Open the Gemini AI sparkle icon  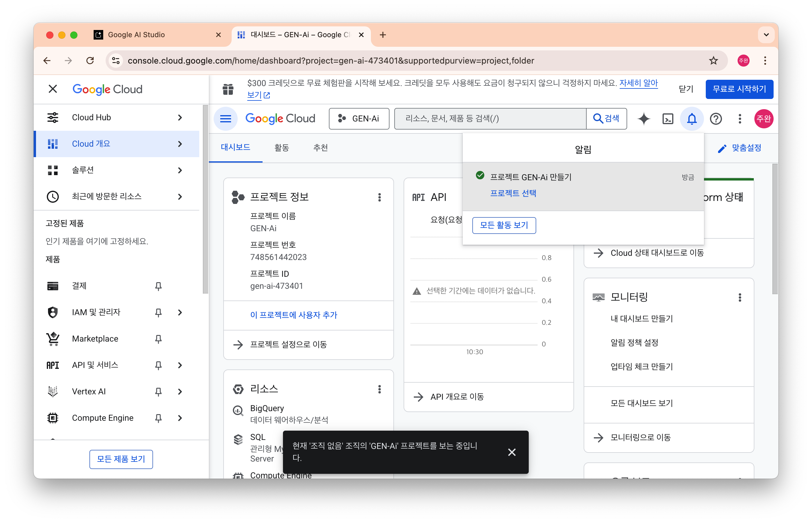point(643,119)
